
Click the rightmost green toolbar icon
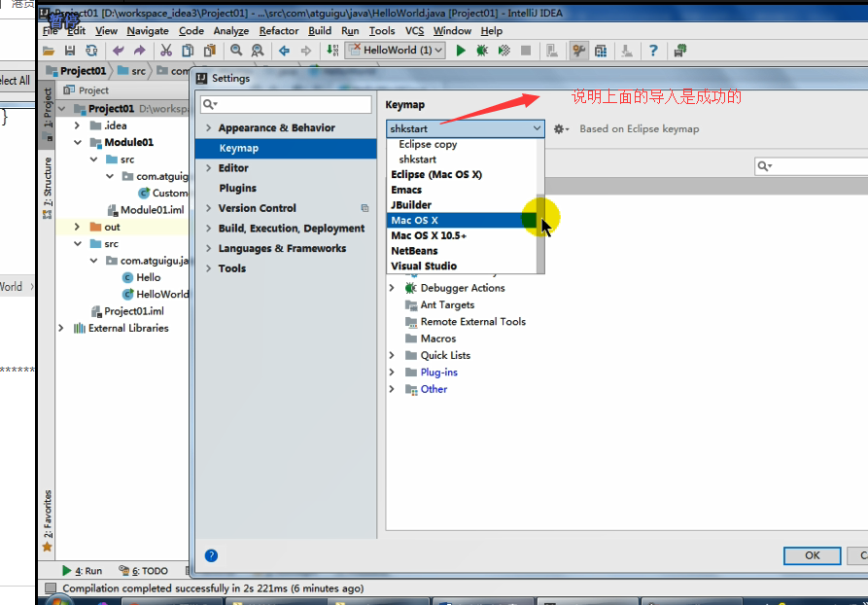coord(680,51)
